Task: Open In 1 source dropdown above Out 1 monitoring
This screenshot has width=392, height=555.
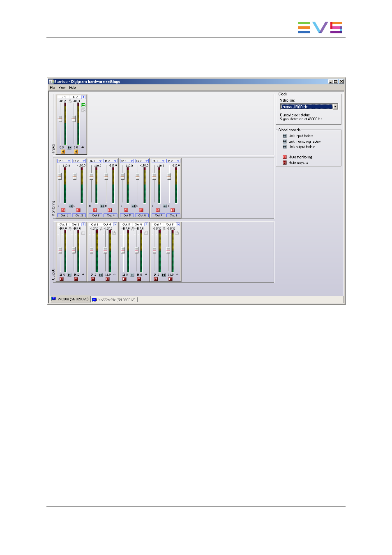Action: click(64, 161)
